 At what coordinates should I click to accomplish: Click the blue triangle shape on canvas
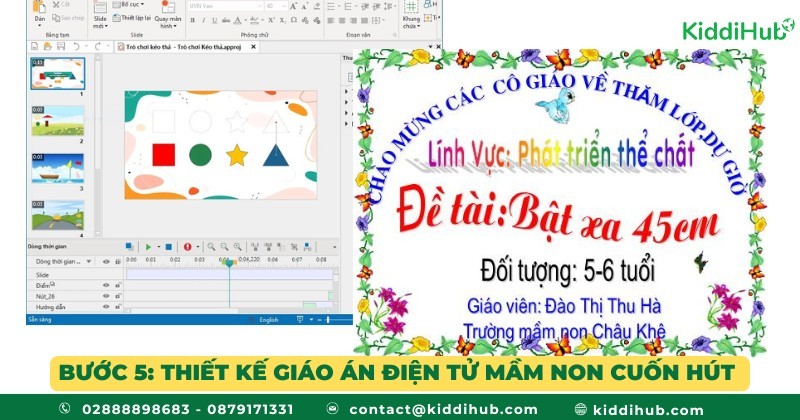[276, 155]
